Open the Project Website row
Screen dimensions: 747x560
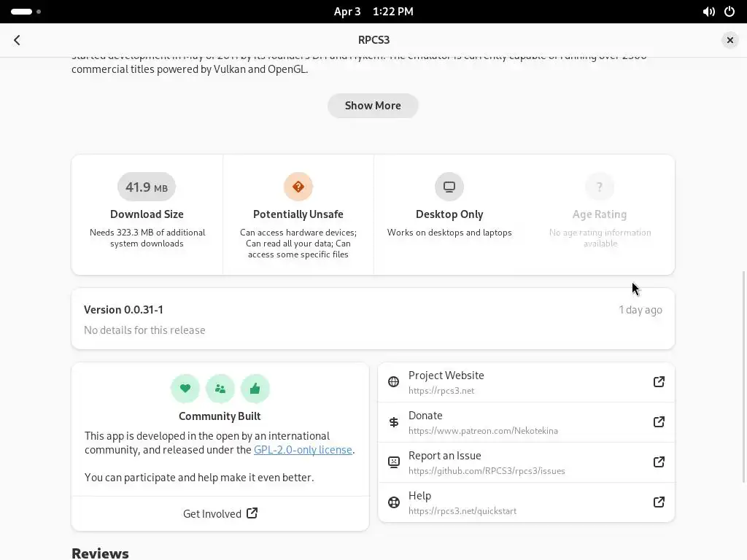coord(527,382)
